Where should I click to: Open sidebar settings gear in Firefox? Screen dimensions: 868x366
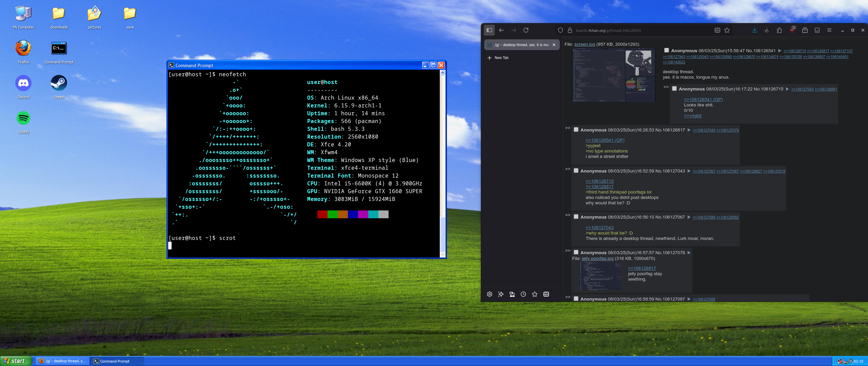pos(489,294)
